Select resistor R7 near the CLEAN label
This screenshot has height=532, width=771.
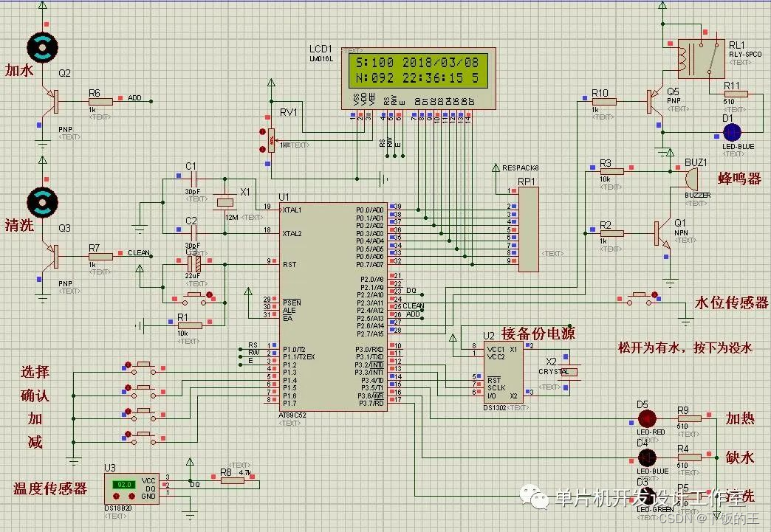click(x=100, y=256)
